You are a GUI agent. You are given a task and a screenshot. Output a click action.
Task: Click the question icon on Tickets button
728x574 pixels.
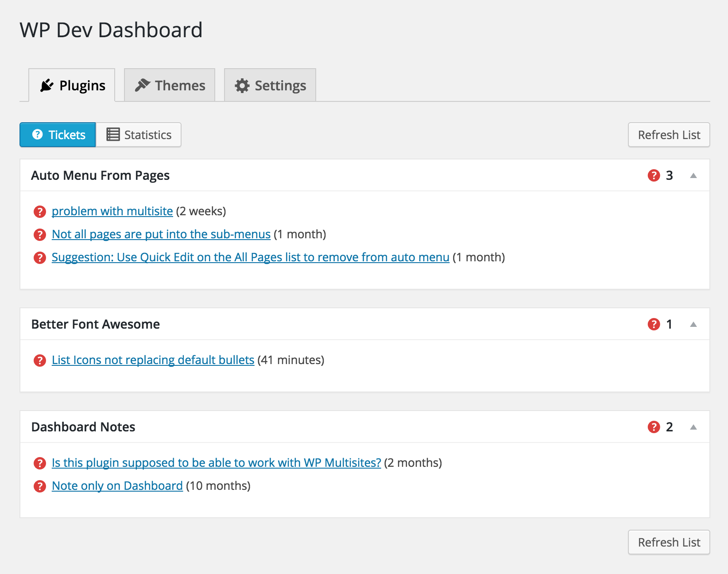point(38,134)
